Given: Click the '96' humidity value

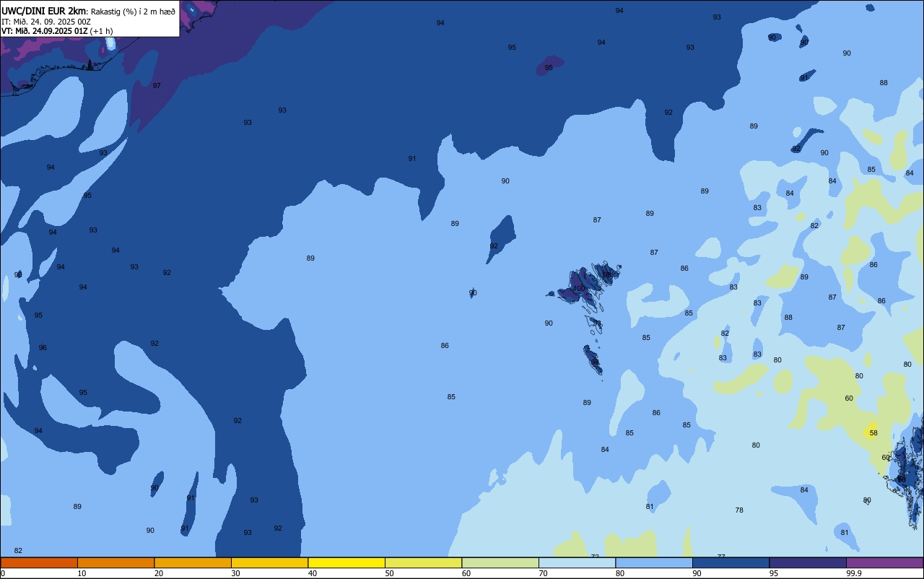Looking at the screenshot, I should tap(43, 347).
